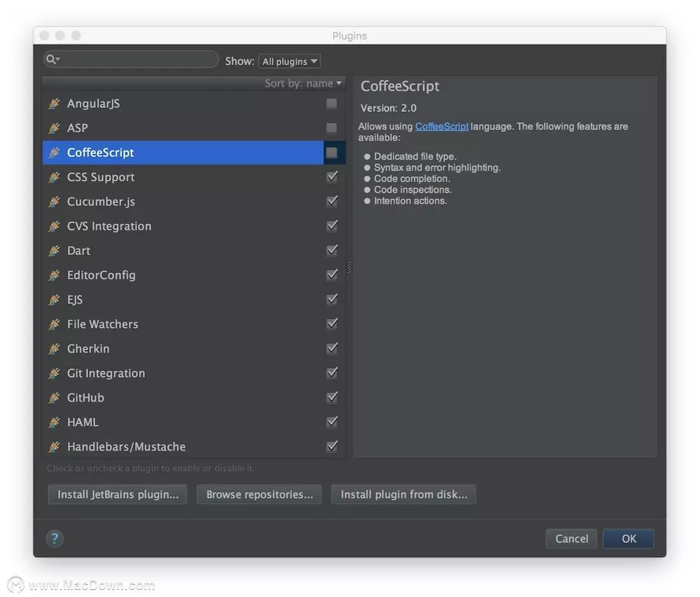Open help with the question mark icon
700x597 pixels.
(55, 538)
